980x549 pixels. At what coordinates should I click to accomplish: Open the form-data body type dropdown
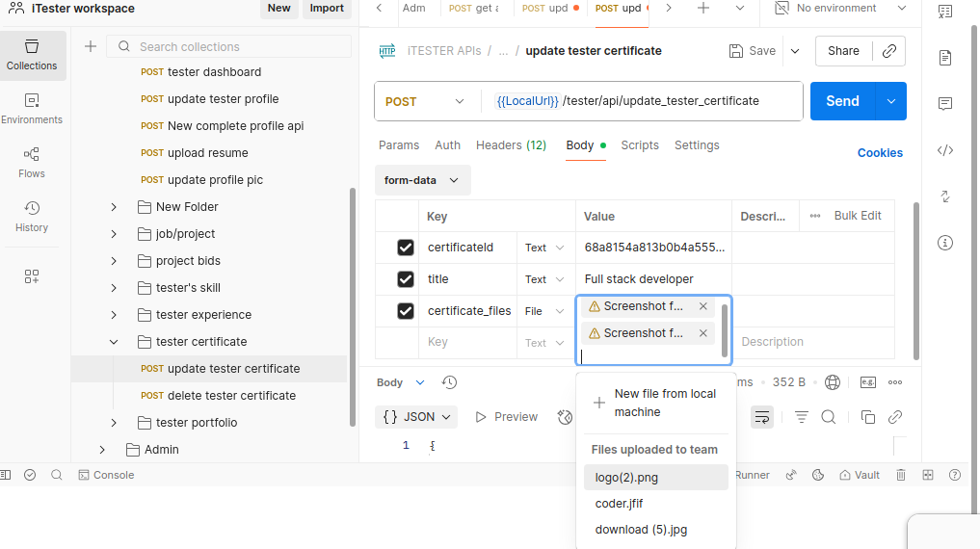point(422,180)
